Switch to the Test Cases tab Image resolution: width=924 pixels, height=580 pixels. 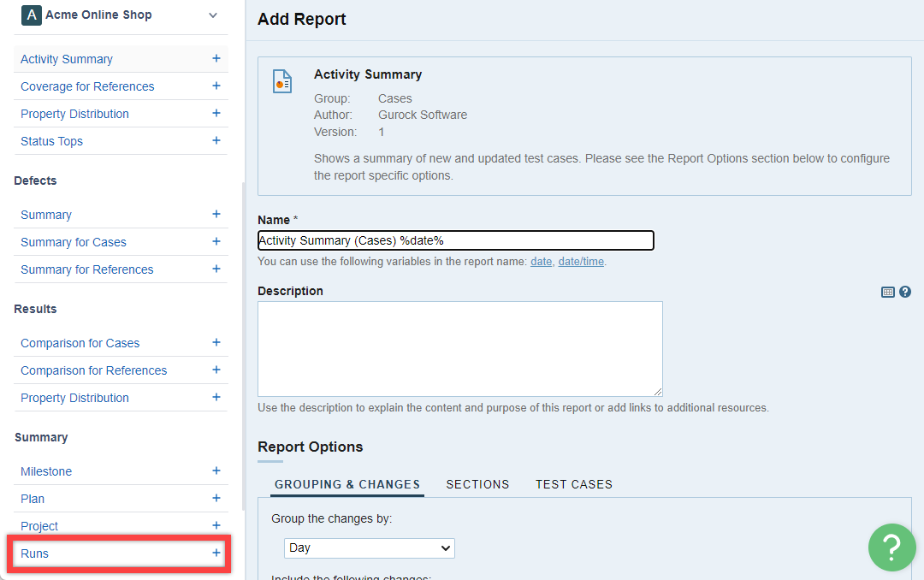tap(574, 484)
